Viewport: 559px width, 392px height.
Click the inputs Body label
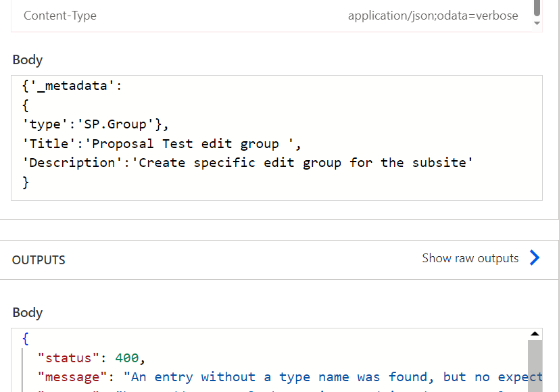(x=28, y=59)
